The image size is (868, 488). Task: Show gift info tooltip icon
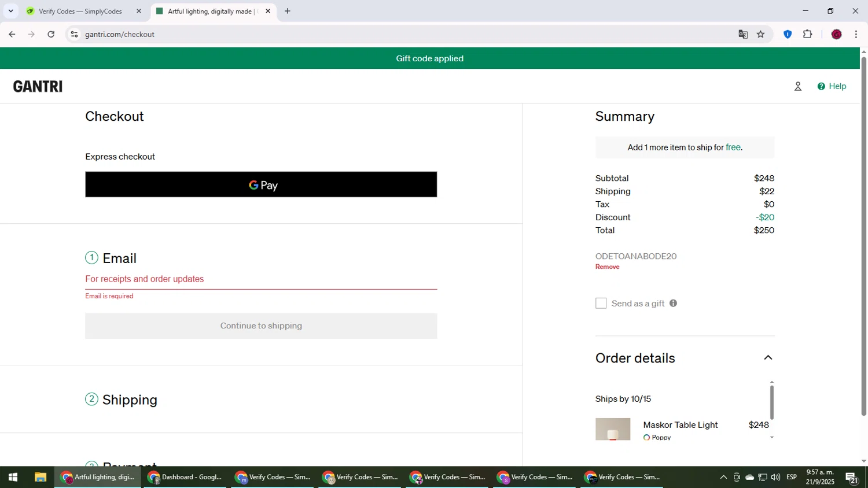click(673, 303)
